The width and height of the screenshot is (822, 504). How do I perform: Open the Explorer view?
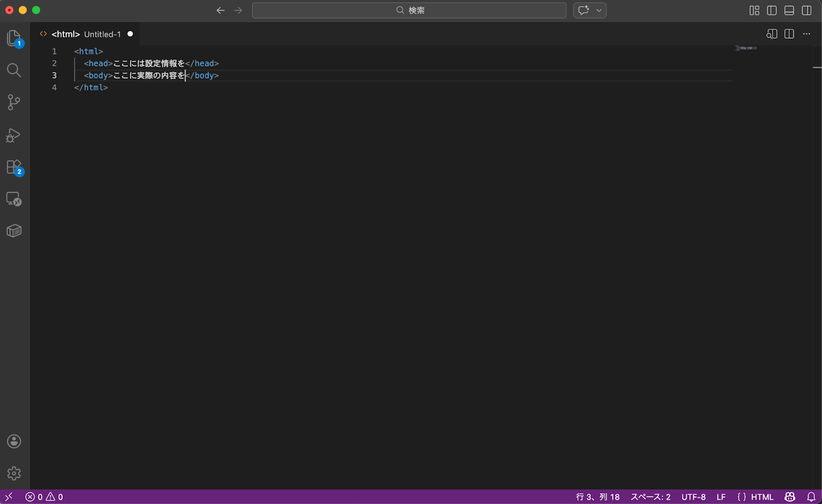pos(14,39)
